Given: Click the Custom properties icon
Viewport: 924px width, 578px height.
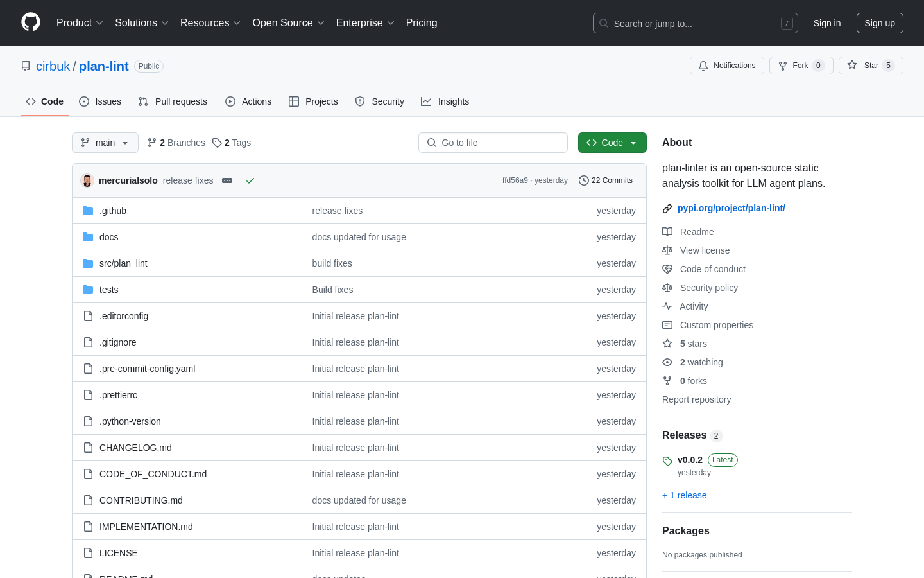Looking at the screenshot, I should coord(667,325).
